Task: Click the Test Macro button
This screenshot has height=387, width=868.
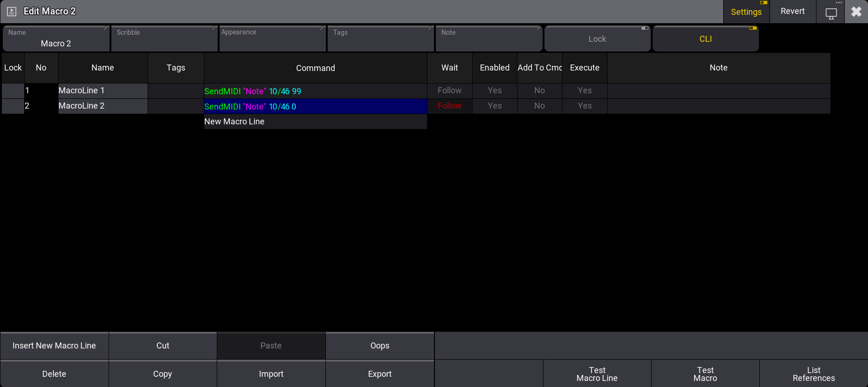Action: 705,374
